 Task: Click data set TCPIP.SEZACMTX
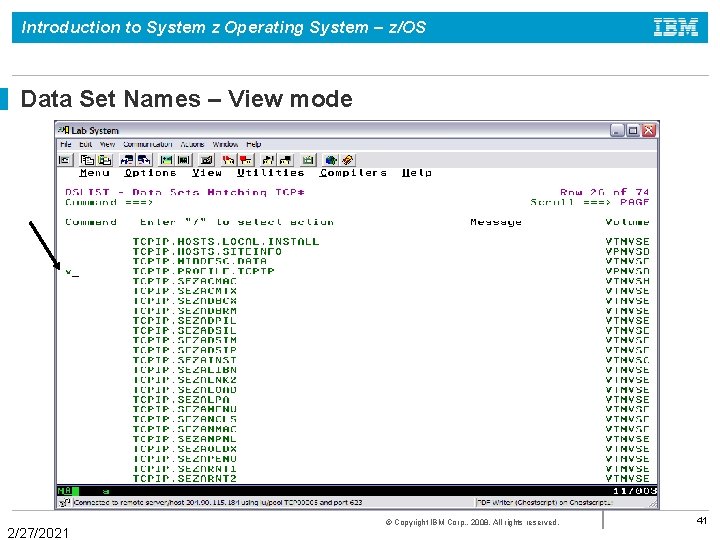[x=185, y=291]
